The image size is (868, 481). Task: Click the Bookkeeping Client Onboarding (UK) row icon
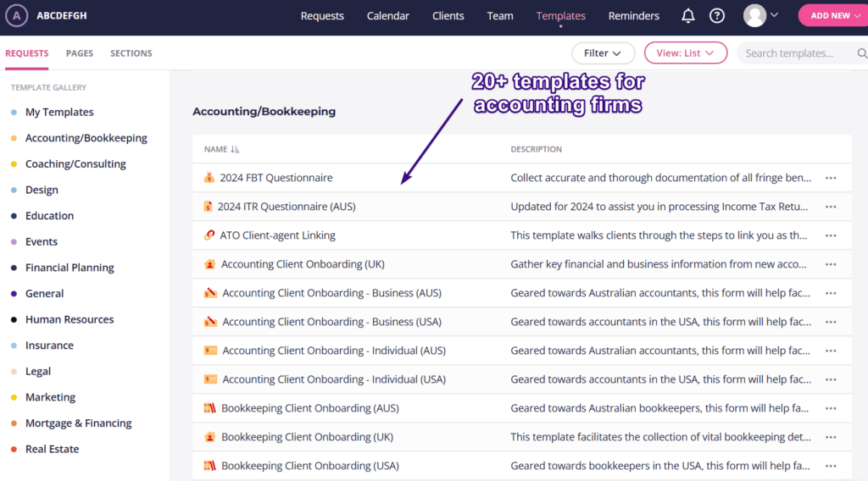(x=209, y=437)
